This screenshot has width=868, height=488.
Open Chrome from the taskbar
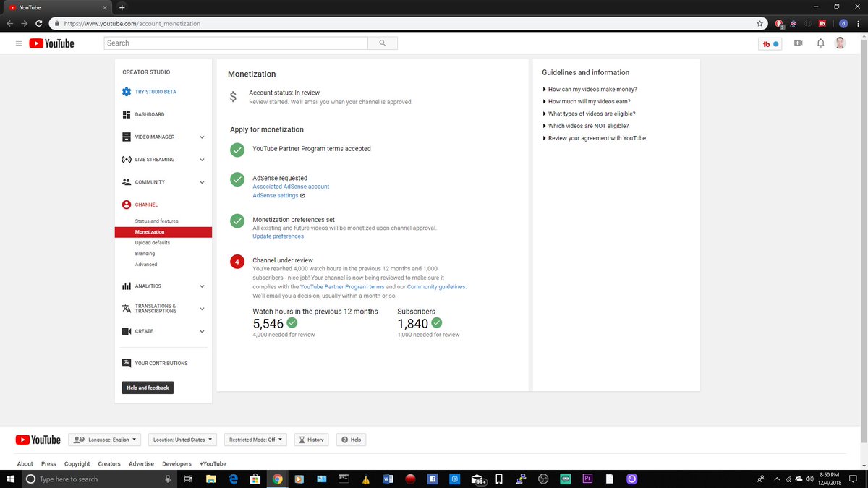point(277,479)
